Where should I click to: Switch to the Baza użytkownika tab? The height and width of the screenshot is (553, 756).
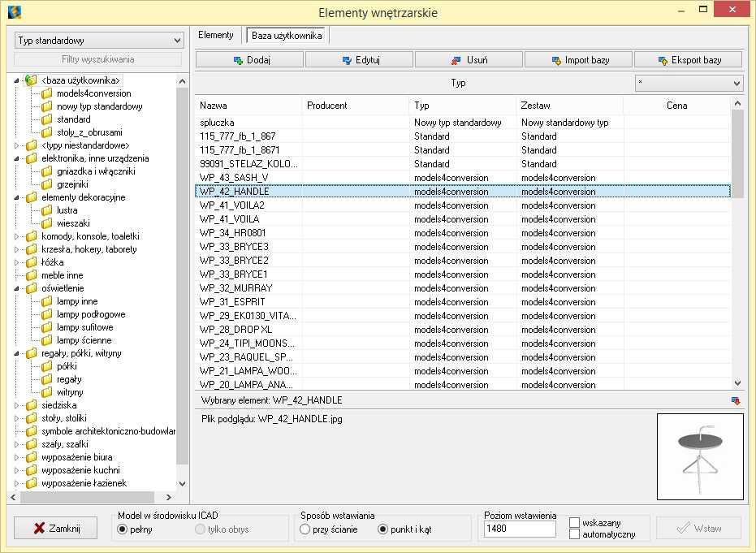click(x=287, y=35)
